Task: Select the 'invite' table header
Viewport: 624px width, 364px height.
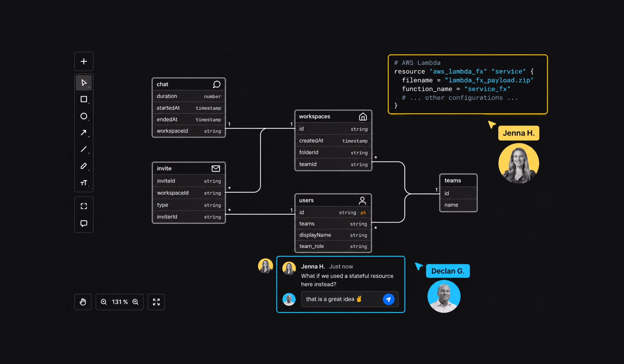Action: click(189, 169)
